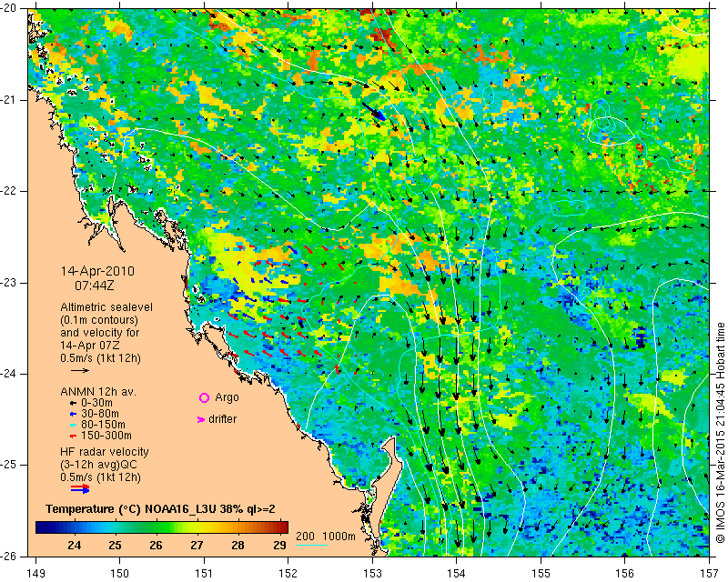Screen dimensions: 728x582
Task: Click the '30-80m' depth label
Action: (100, 414)
